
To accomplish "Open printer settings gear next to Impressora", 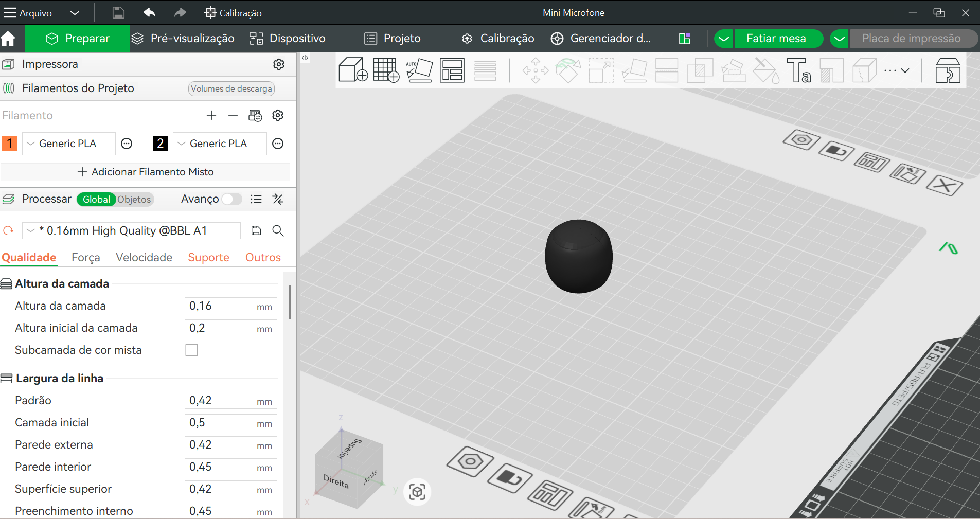I will [x=279, y=64].
